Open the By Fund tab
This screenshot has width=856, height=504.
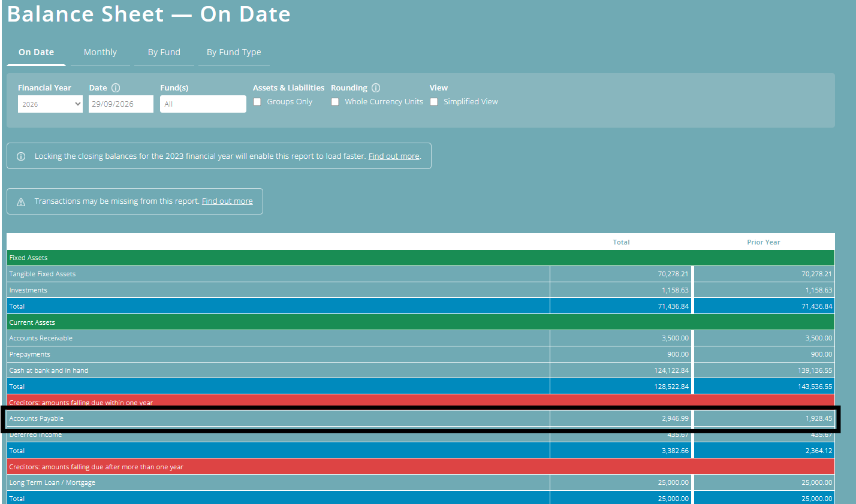tap(164, 52)
